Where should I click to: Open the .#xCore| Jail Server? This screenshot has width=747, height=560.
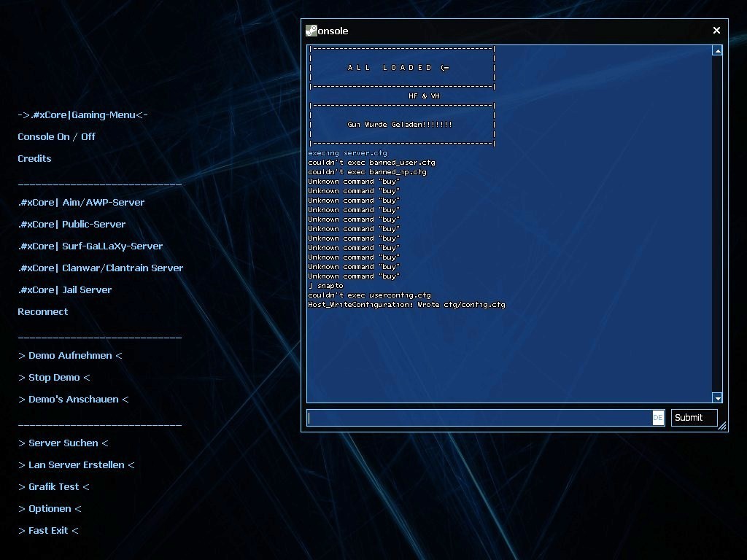64,289
